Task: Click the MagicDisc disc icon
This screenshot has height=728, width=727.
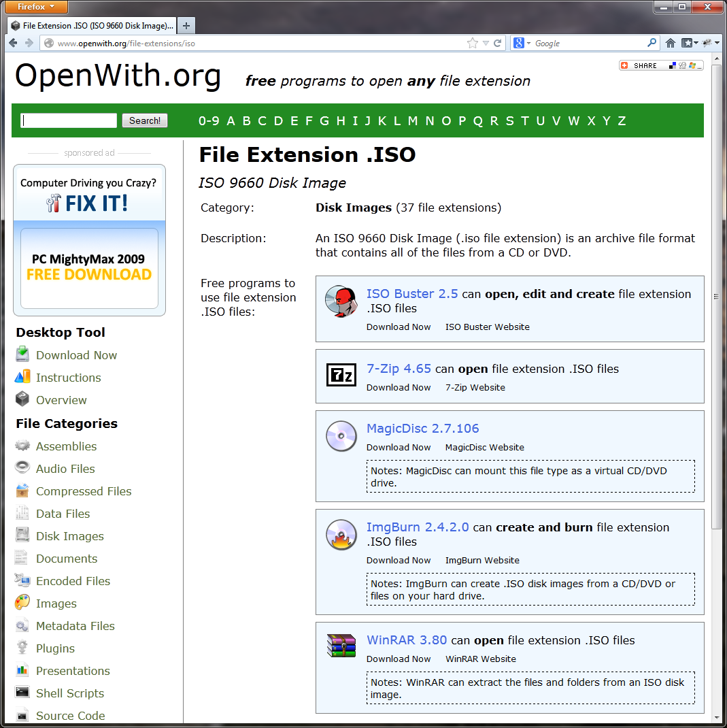Action: pos(341,436)
